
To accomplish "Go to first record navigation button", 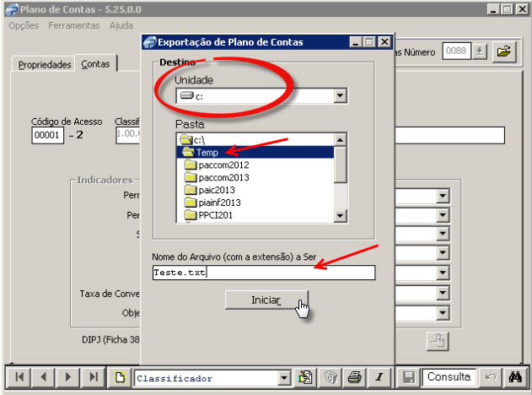I will coord(19,377).
